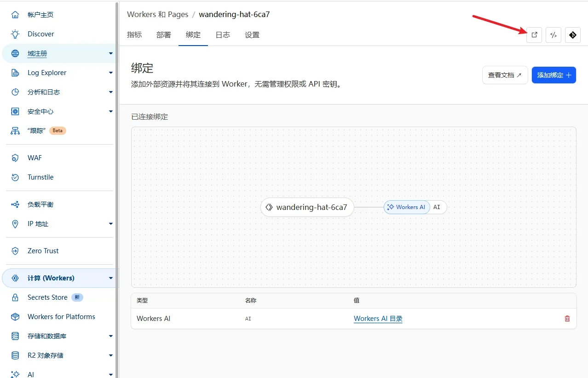
Task: Expand the R2 对象存储 menu arrow
Action: 111,355
